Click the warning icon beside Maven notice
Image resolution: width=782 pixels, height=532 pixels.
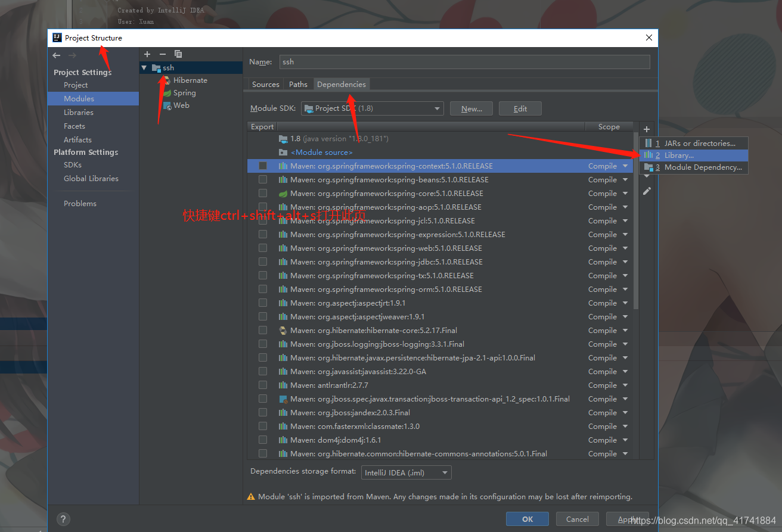pyautogui.click(x=251, y=497)
